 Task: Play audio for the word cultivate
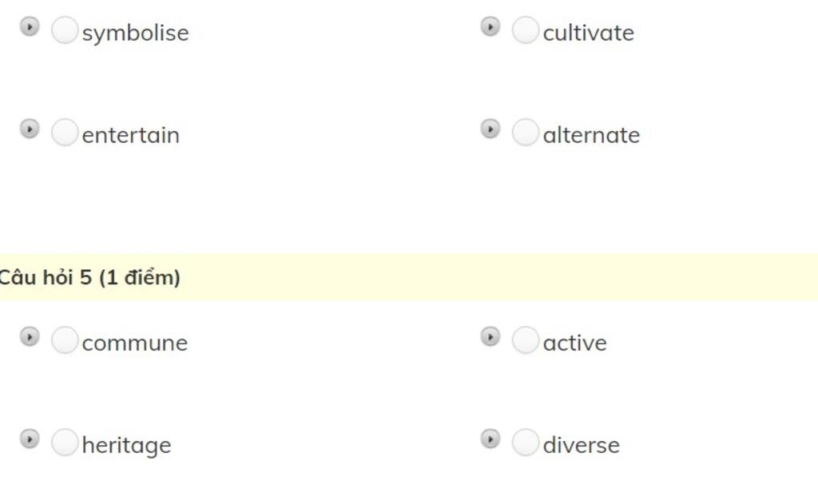point(490,26)
